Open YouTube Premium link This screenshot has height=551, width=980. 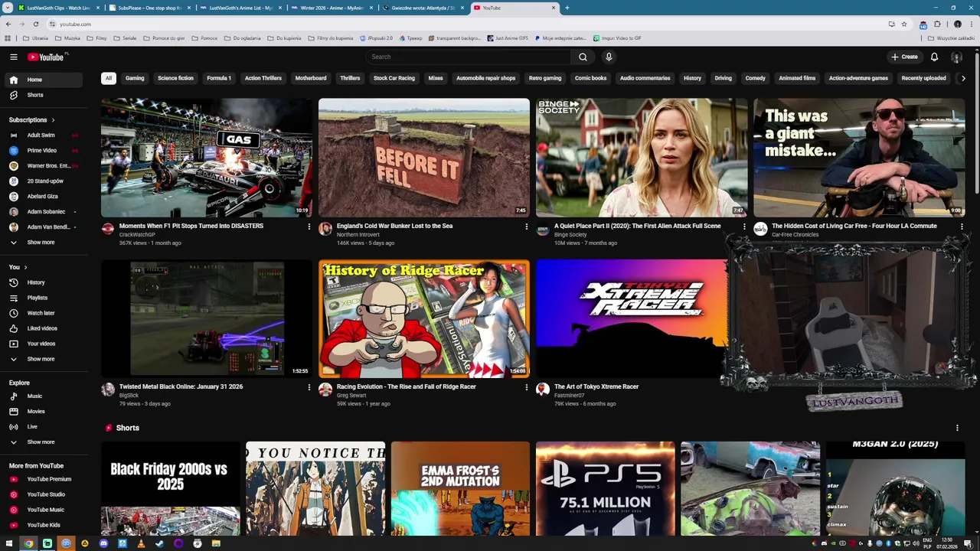[44, 479]
